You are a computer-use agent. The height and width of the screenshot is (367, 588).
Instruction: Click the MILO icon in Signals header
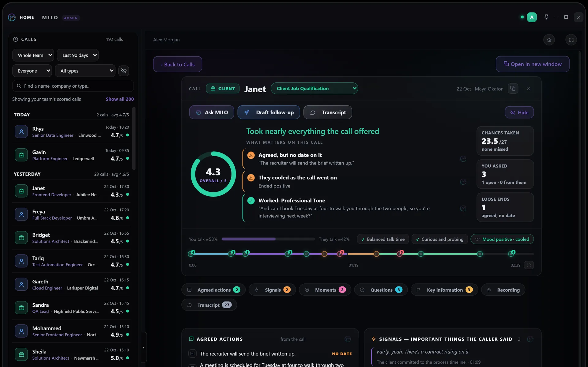click(530, 339)
